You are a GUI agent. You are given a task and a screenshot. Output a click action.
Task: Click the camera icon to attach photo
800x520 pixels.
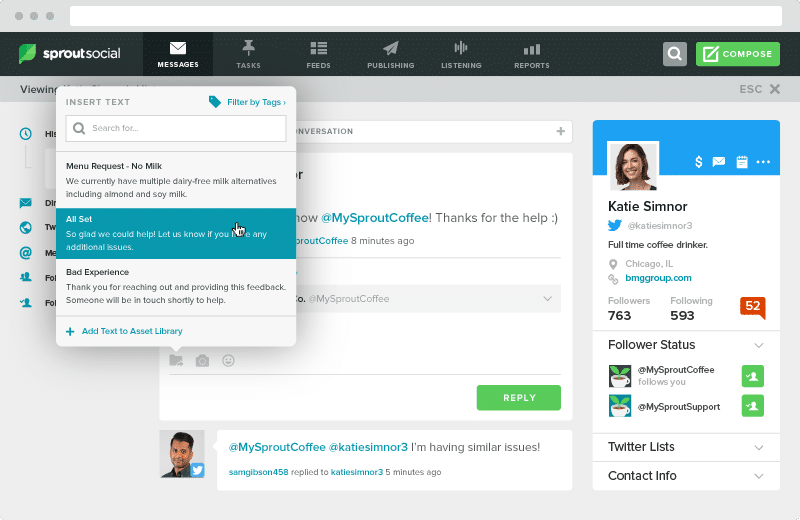coord(202,360)
